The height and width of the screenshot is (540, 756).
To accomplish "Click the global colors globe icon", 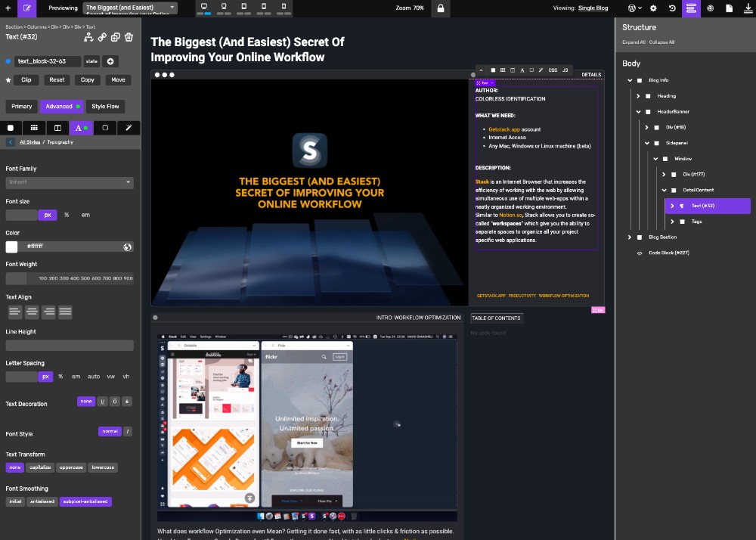I will [127, 247].
